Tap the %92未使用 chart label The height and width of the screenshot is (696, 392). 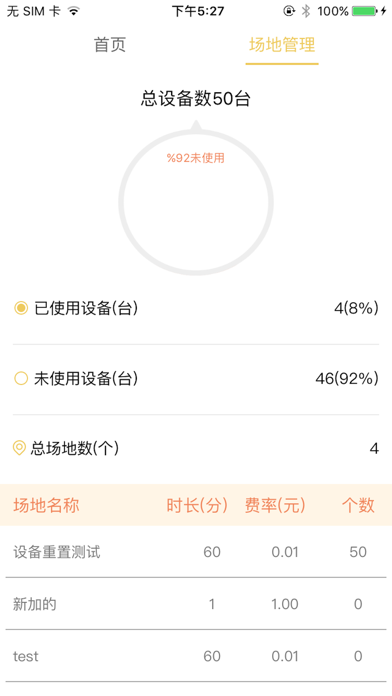(x=196, y=158)
